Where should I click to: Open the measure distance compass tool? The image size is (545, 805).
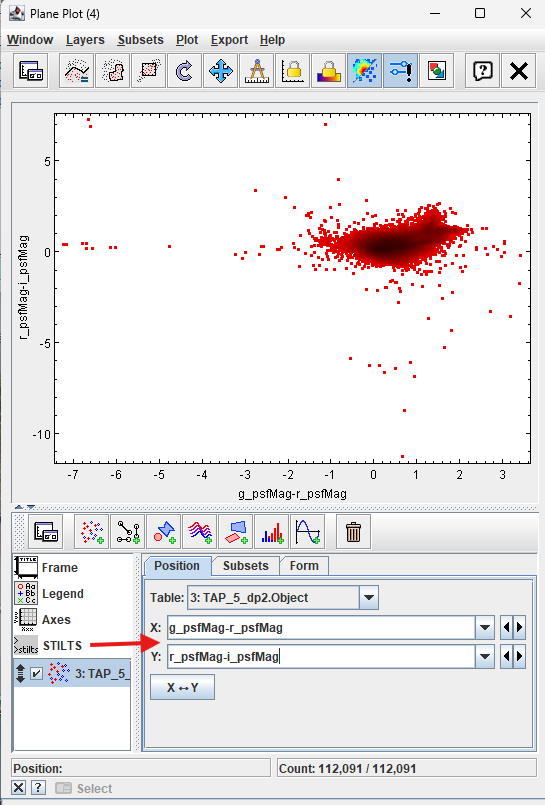tap(257, 70)
